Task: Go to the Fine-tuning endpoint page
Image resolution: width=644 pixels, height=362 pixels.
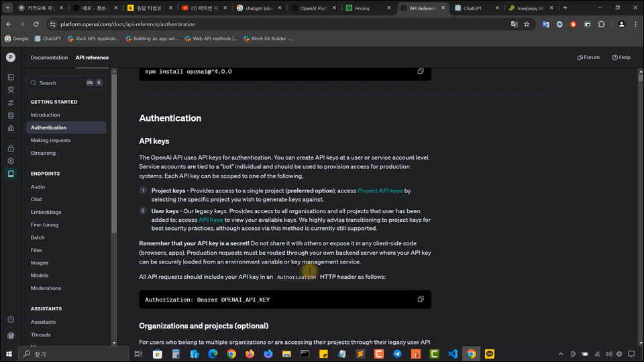Action: (x=44, y=225)
